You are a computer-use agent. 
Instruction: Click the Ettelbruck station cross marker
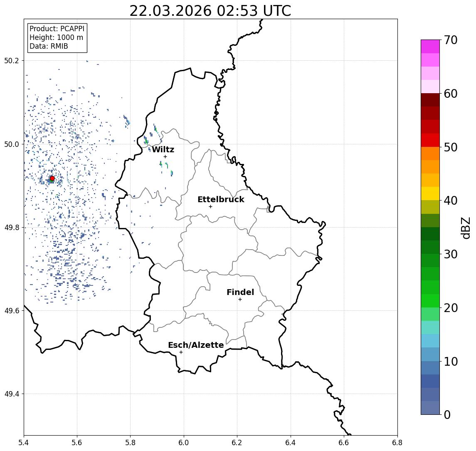pyautogui.click(x=210, y=207)
